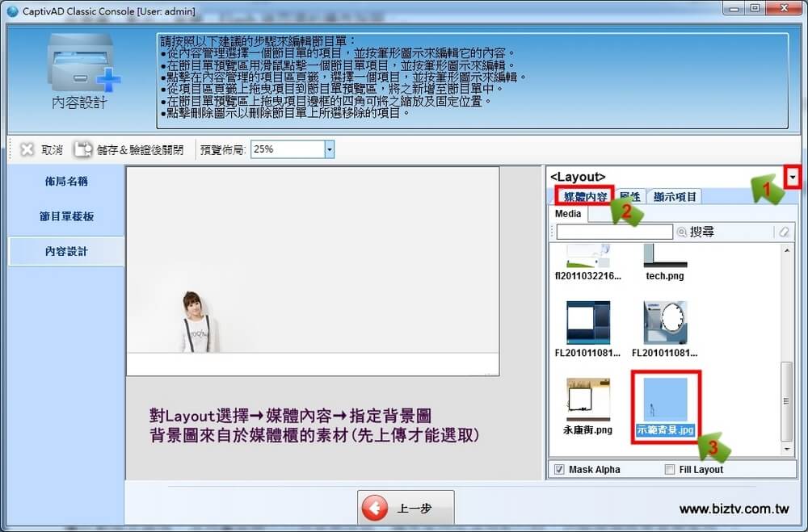Screen dimensions: 808x532
Task: Go to the 節目單樣板 step
Action: (66, 216)
